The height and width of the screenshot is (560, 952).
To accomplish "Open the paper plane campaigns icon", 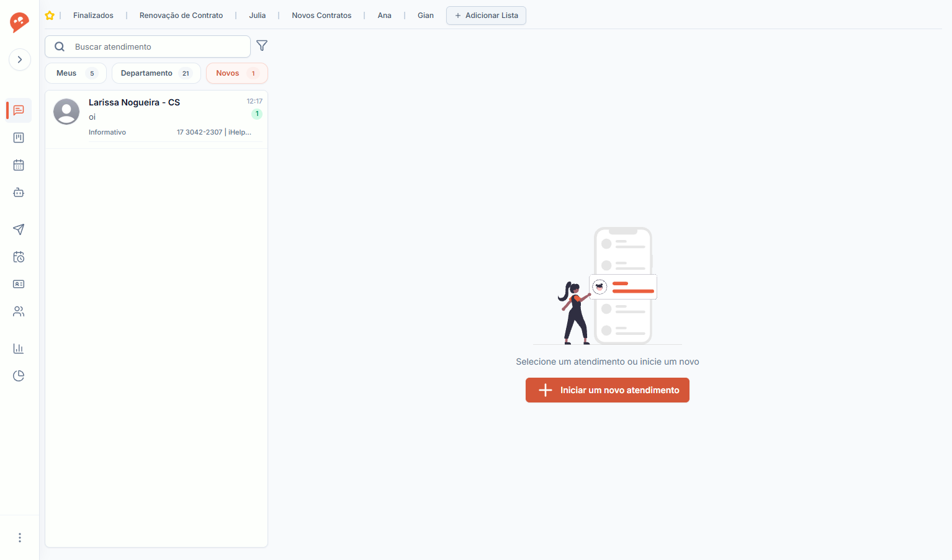I will click(x=19, y=229).
